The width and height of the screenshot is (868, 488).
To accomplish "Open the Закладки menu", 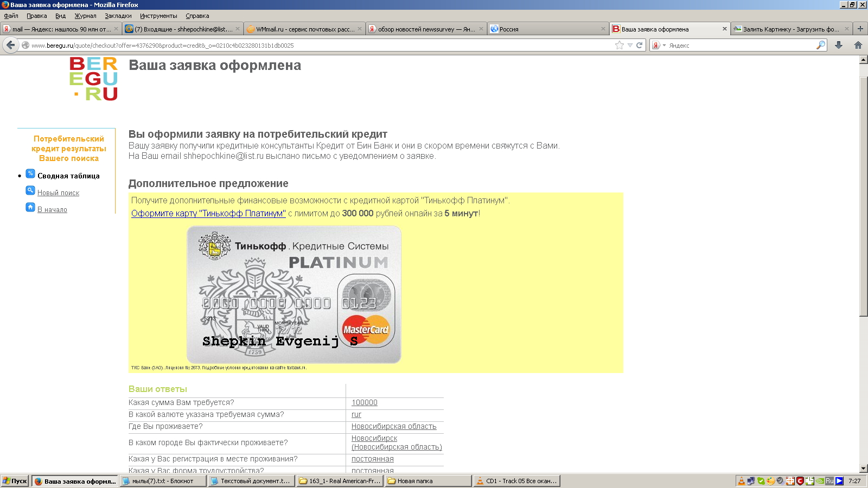I will (x=118, y=16).
